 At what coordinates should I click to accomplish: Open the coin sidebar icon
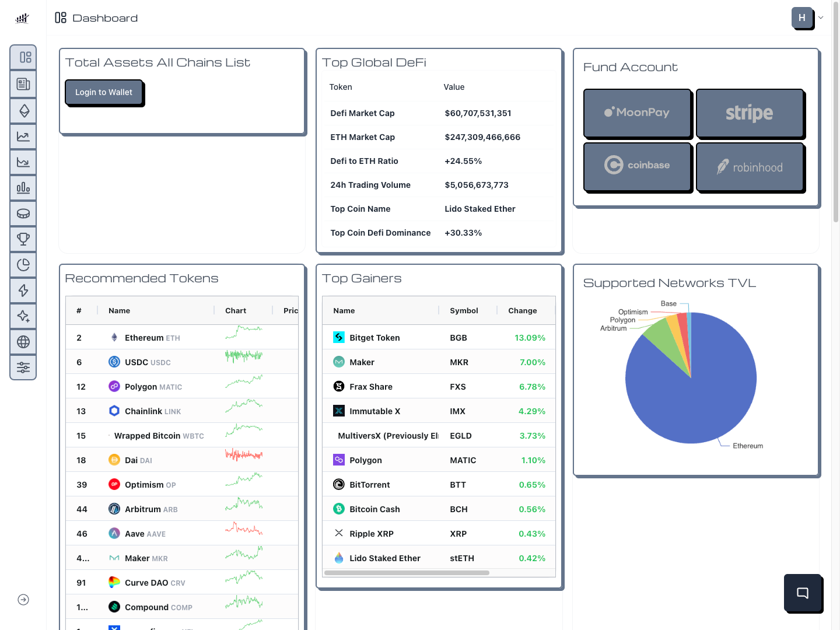pyautogui.click(x=23, y=213)
